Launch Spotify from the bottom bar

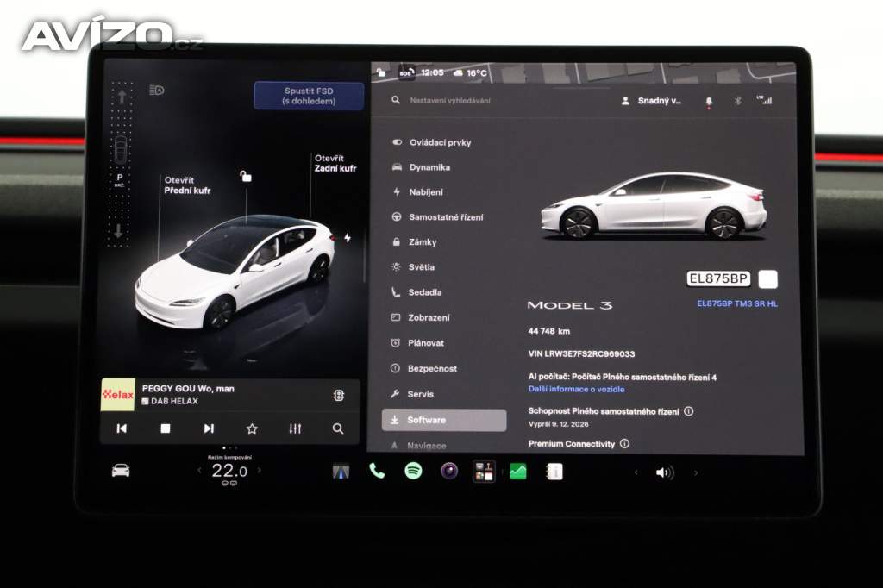pos(413,471)
